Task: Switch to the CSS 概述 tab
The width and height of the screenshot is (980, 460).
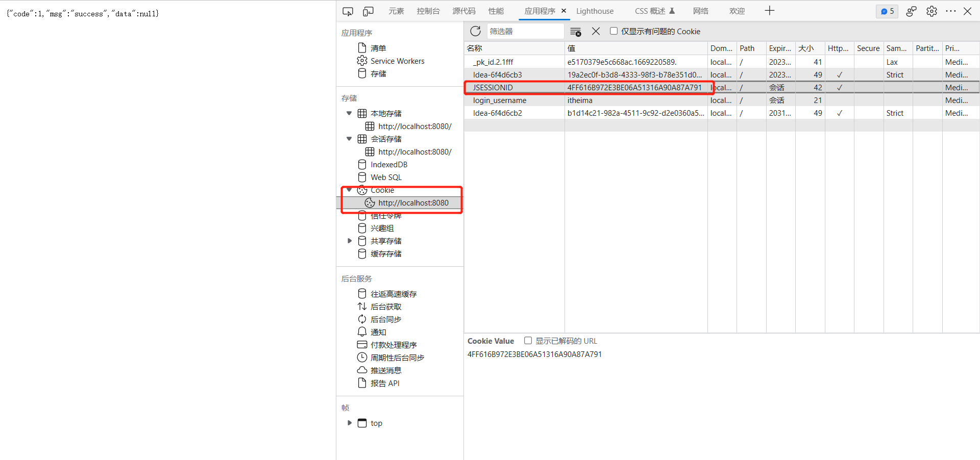Action: tap(654, 11)
